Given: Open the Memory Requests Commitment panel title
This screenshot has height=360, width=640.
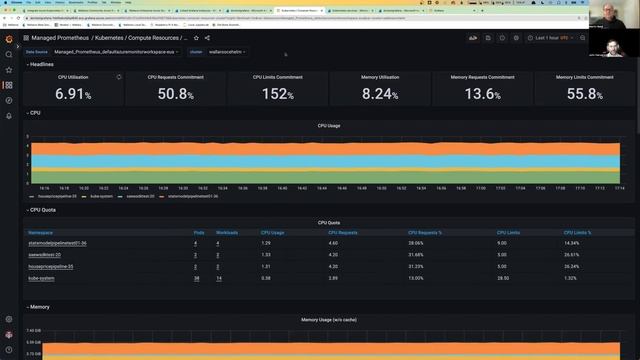Looking at the screenshot, I should coord(482,77).
